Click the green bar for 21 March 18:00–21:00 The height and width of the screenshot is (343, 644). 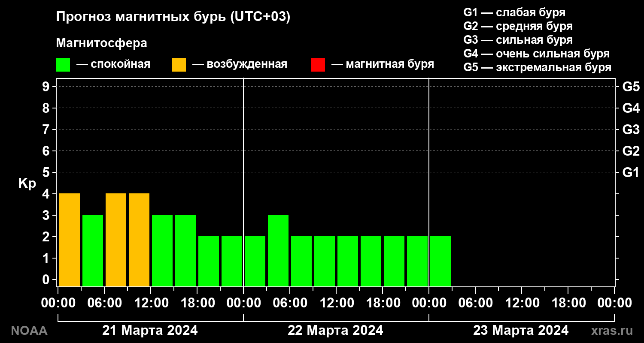click(209, 261)
